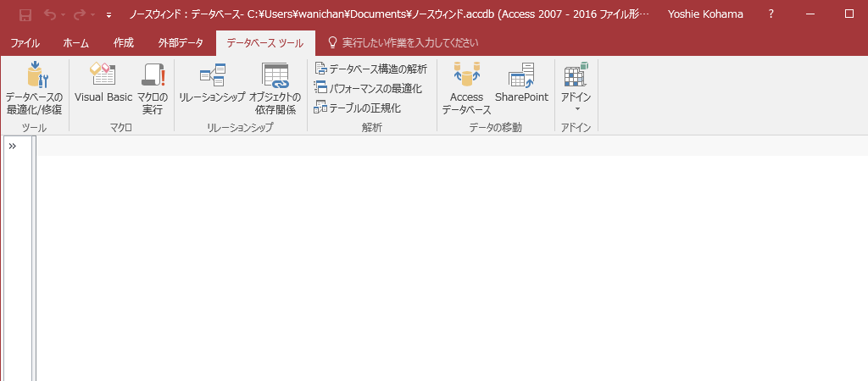868x381 pixels.
Task: Open the リレーションシップ window
Action: pyautogui.click(x=212, y=83)
